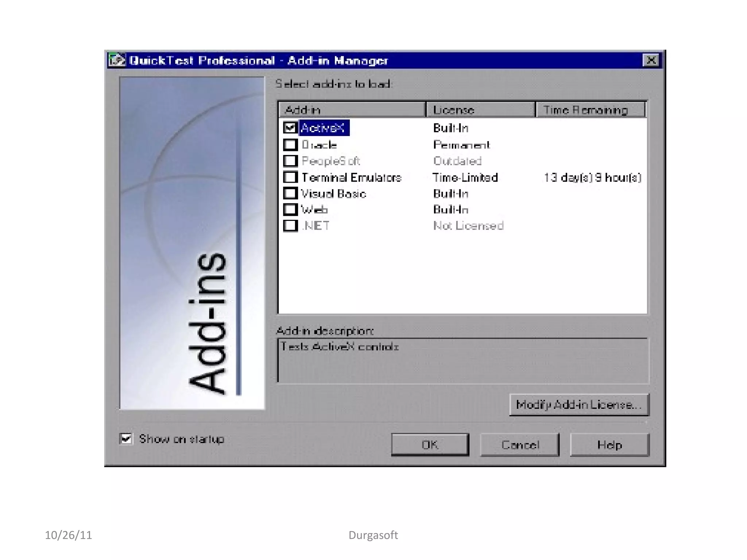Screen dimensions: 747x560
Task: Toggle the Show on startup checkbox
Action: (x=126, y=439)
